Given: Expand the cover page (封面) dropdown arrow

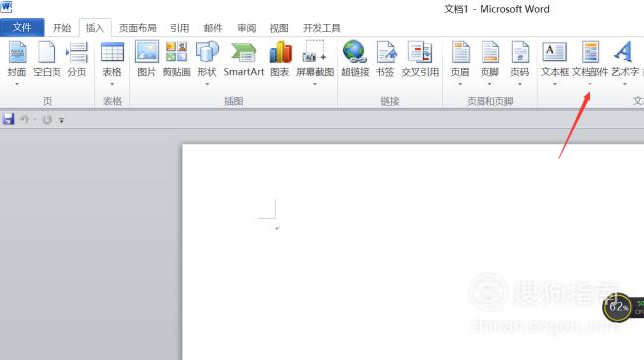Looking at the screenshot, I should [17, 84].
